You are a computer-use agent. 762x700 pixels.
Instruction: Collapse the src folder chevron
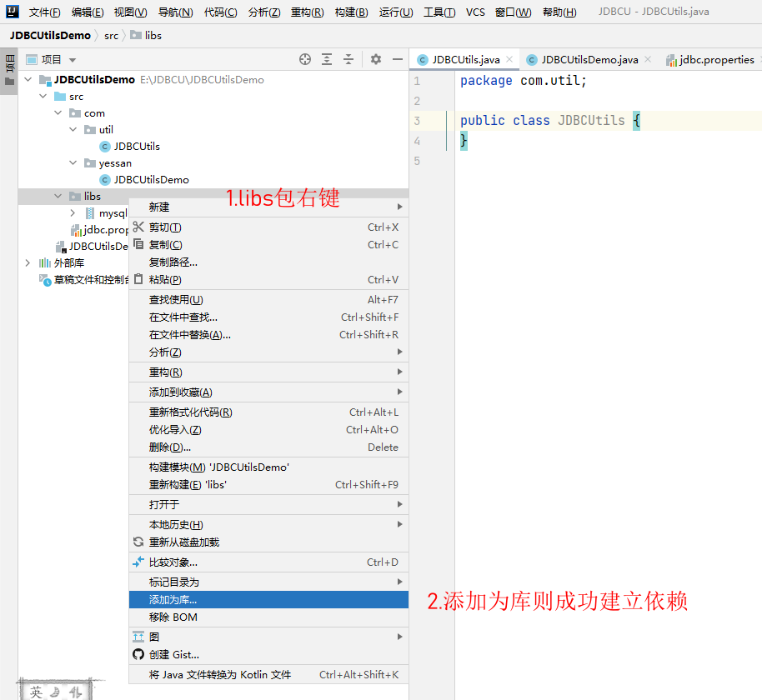(43, 96)
